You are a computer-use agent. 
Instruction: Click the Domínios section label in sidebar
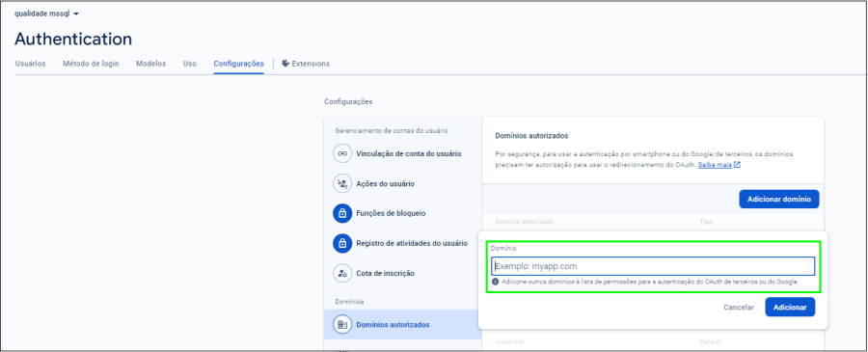(349, 301)
